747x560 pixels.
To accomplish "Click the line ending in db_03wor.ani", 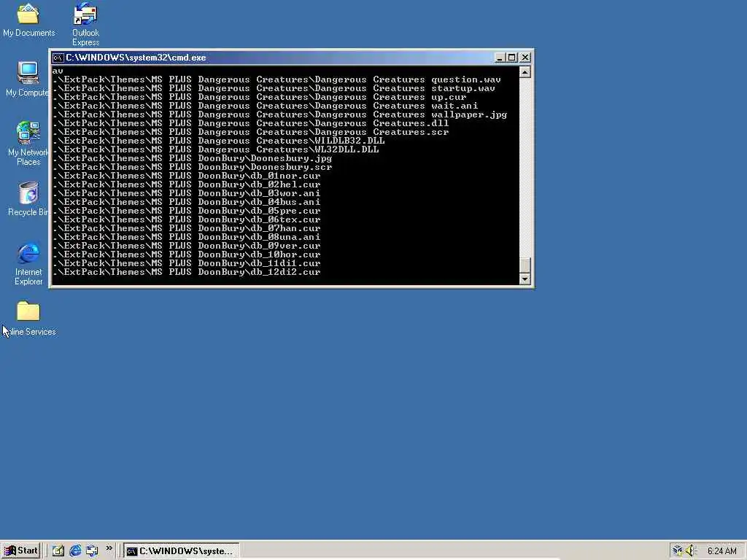I will 186,193.
